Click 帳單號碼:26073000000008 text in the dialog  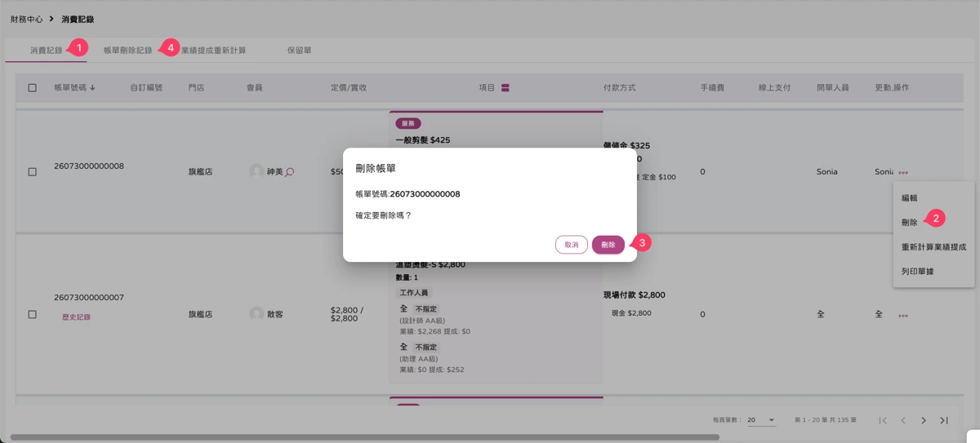point(408,194)
